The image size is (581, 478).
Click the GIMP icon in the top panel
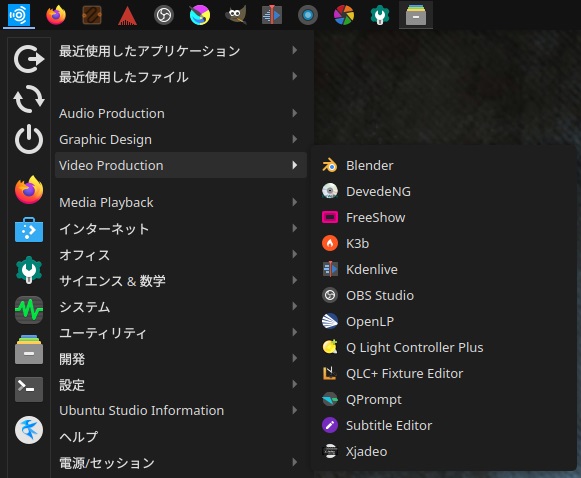pos(236,15)
